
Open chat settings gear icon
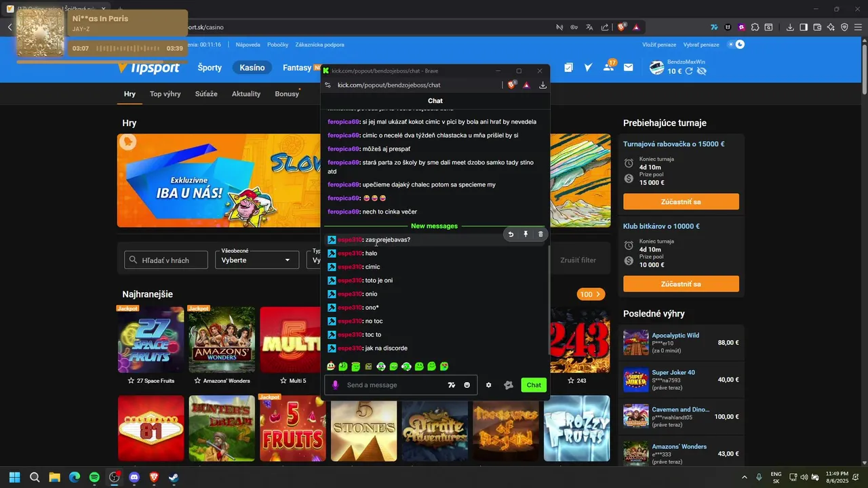pyautogui.click(x=488, y=385)
